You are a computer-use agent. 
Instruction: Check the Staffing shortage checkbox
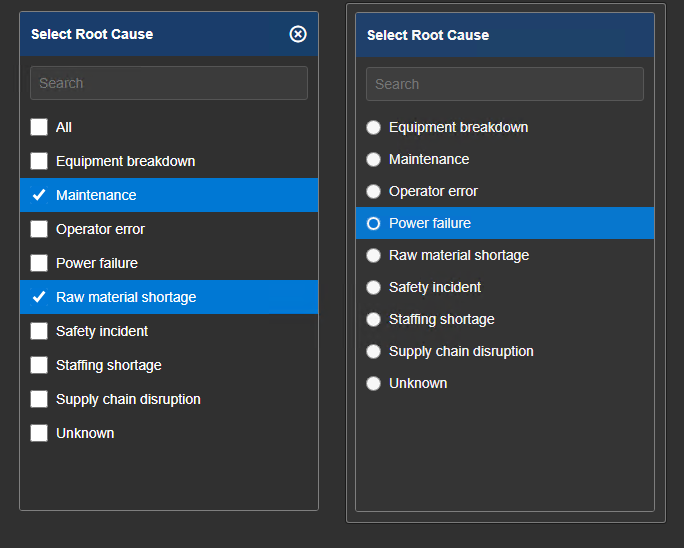(x=39, y=365)
